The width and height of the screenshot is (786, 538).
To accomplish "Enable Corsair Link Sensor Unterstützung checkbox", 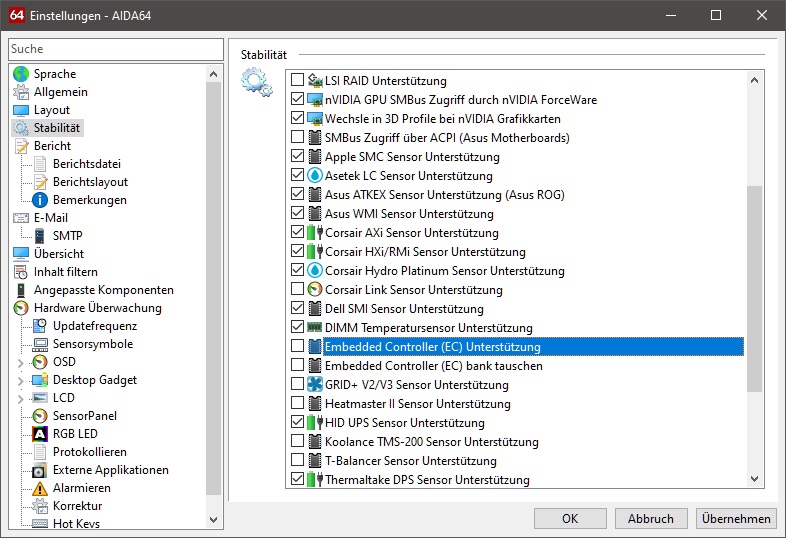I will [x=297, y=289].
